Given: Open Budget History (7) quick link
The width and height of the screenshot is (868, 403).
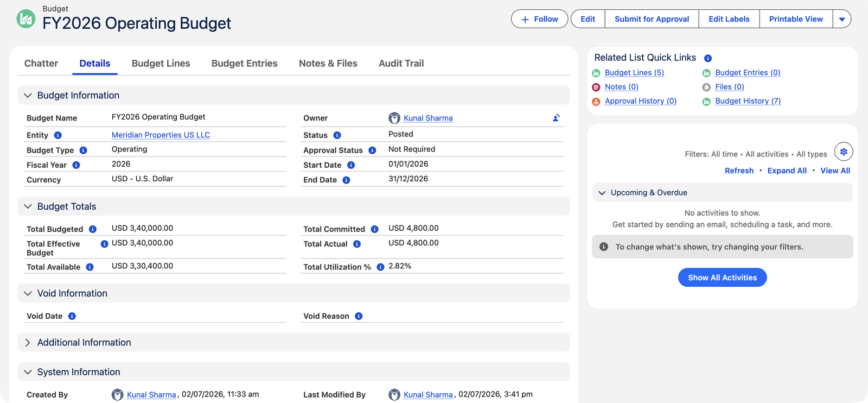Looking at the screenshot, I should tap(748, 101).
